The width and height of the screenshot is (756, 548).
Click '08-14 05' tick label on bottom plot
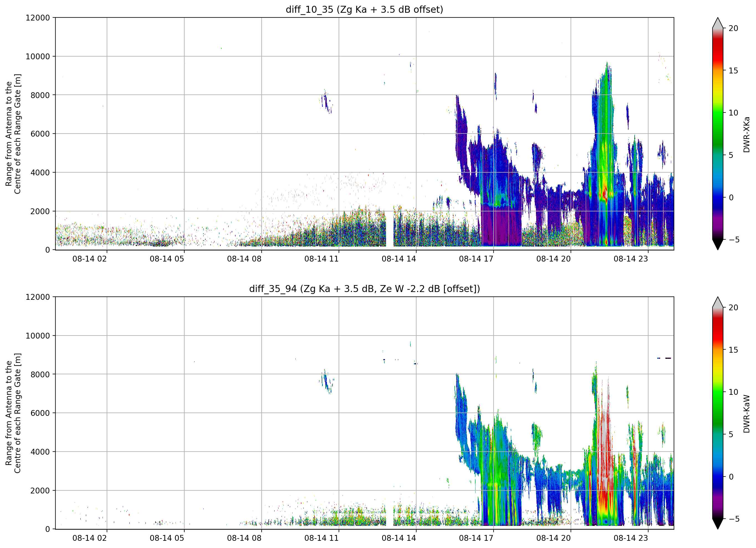[x=167, y=538]
